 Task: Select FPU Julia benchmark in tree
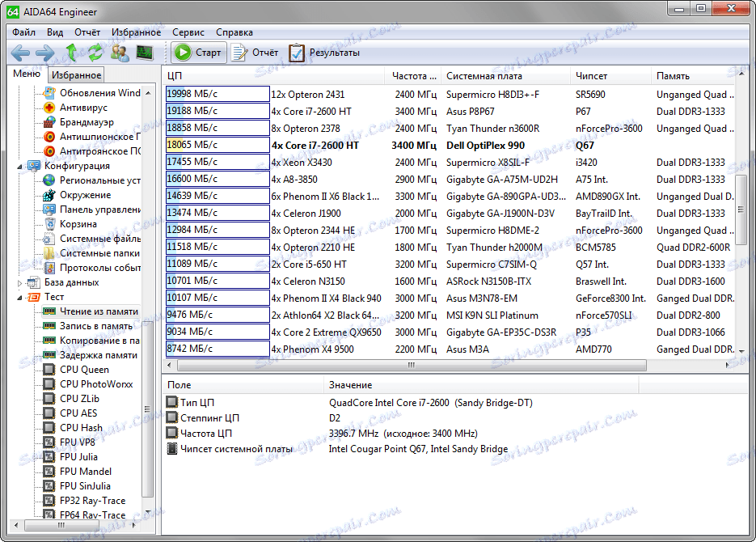tap(78, 457)
